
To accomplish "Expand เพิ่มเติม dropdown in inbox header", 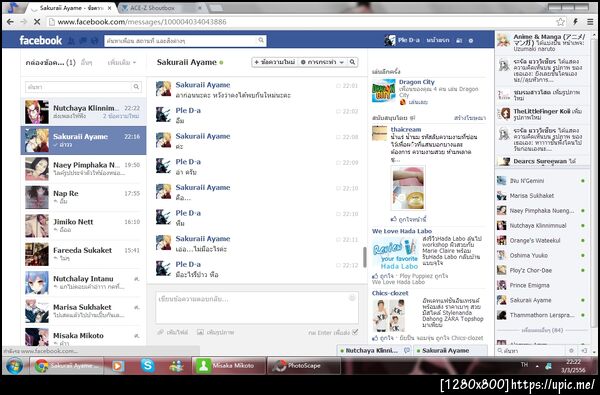I will coord(122,62).
